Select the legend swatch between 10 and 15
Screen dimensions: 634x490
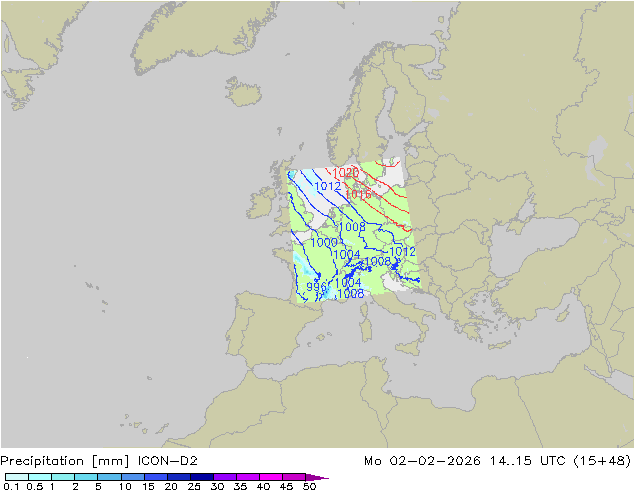pyautogui.click(x=133, y=477)
